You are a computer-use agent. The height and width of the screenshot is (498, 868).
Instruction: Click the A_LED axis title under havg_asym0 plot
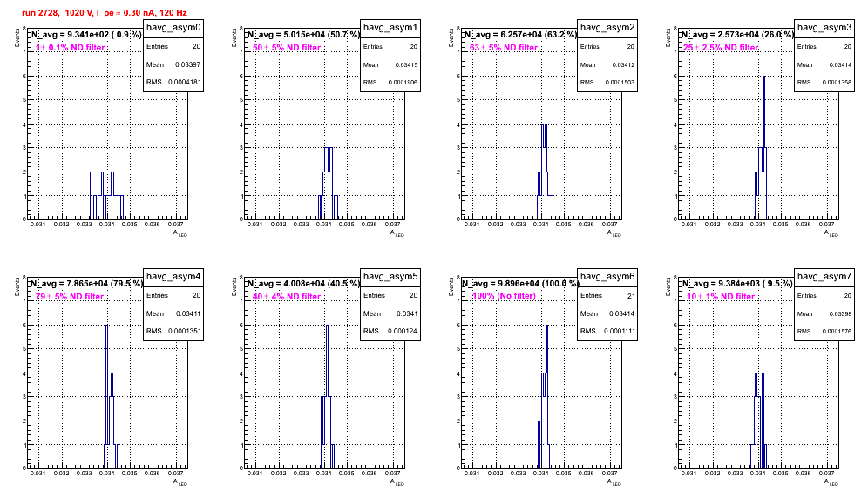pyautogui.click(x=180, y=233)
